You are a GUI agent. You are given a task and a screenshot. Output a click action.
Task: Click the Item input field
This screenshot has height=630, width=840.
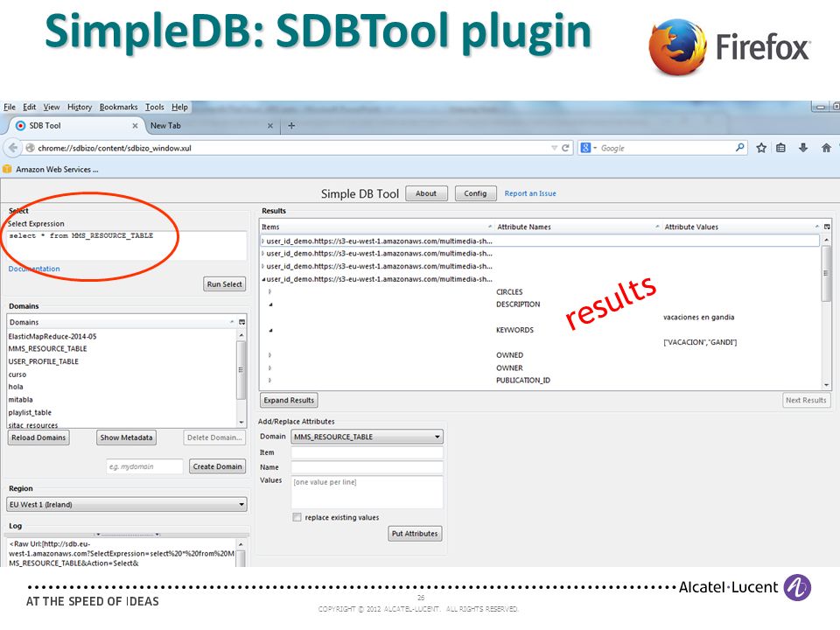(x=367, y=452)
